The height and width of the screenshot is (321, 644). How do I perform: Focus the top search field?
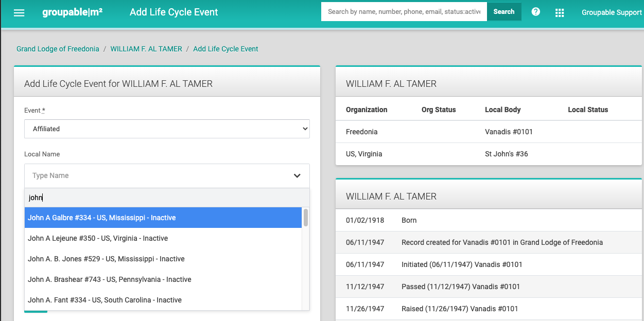(404, 12)
